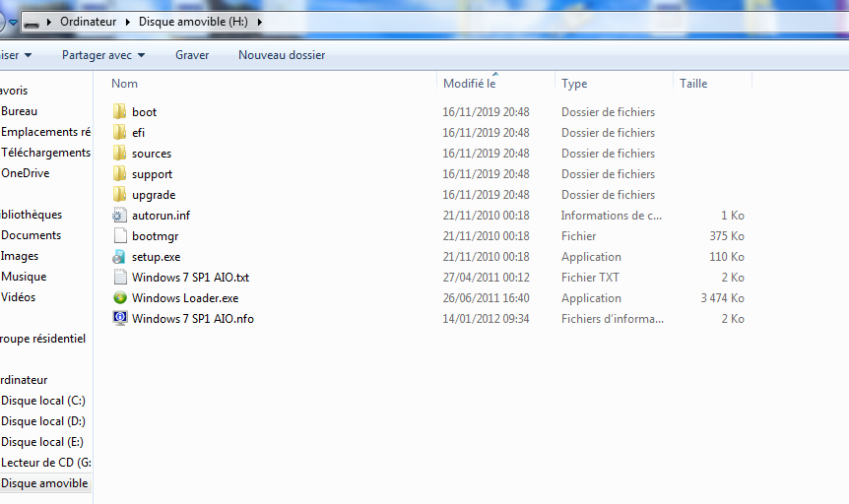Expand the arrow after Disque amovible (H:)
The height and width of the screenshot is (504, 849).
(x=259, y=22)
